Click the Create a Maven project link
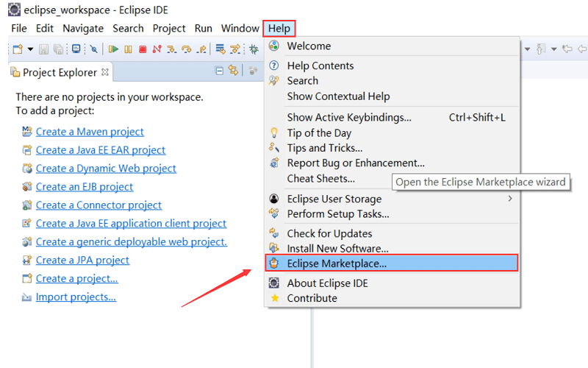Image resolution: width=588 pixels, height=368 pixels. (90, 132)
